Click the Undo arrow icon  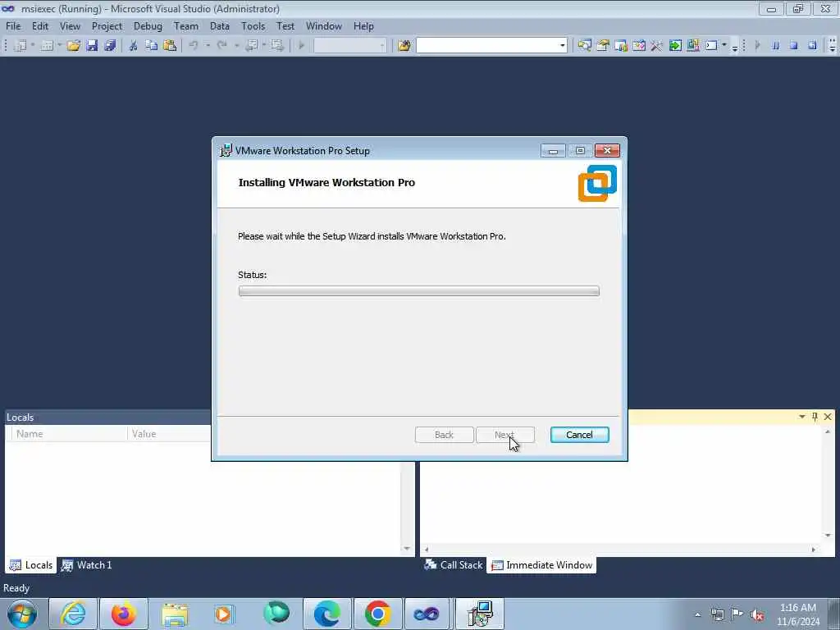194,46
